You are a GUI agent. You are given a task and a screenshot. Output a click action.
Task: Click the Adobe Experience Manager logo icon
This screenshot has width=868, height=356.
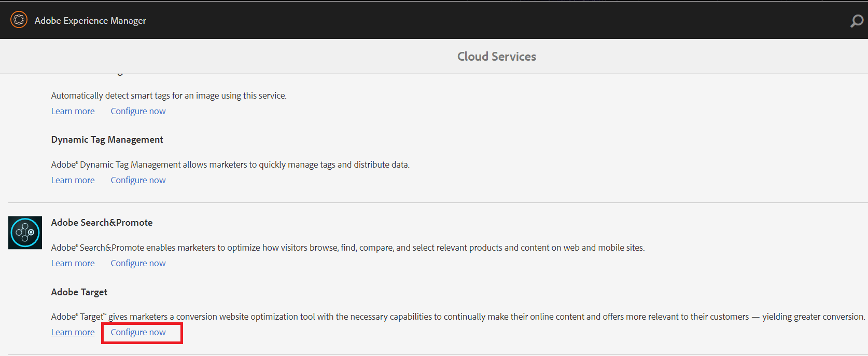coord(19,20)
